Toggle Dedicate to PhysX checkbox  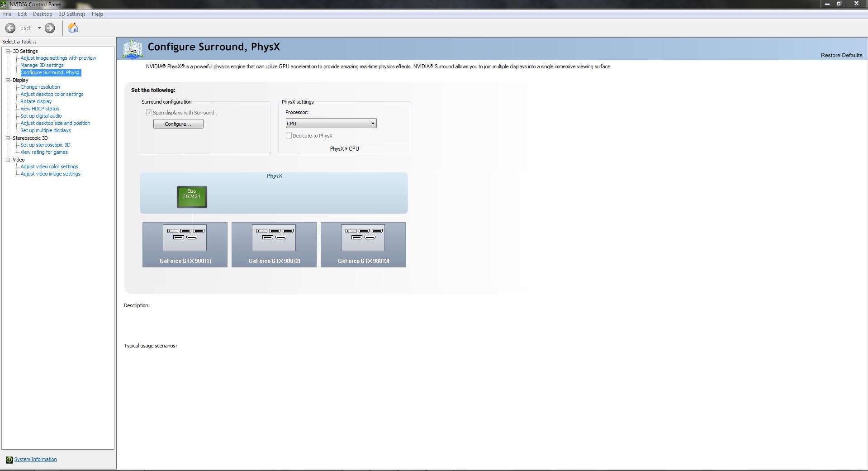[289, 136]
